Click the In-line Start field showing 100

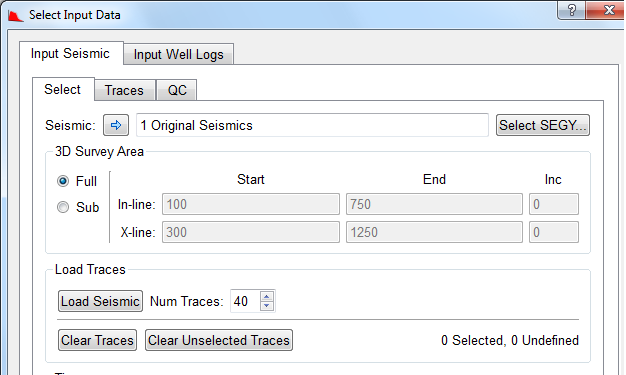pyautogui.click(x=251, y=204)
